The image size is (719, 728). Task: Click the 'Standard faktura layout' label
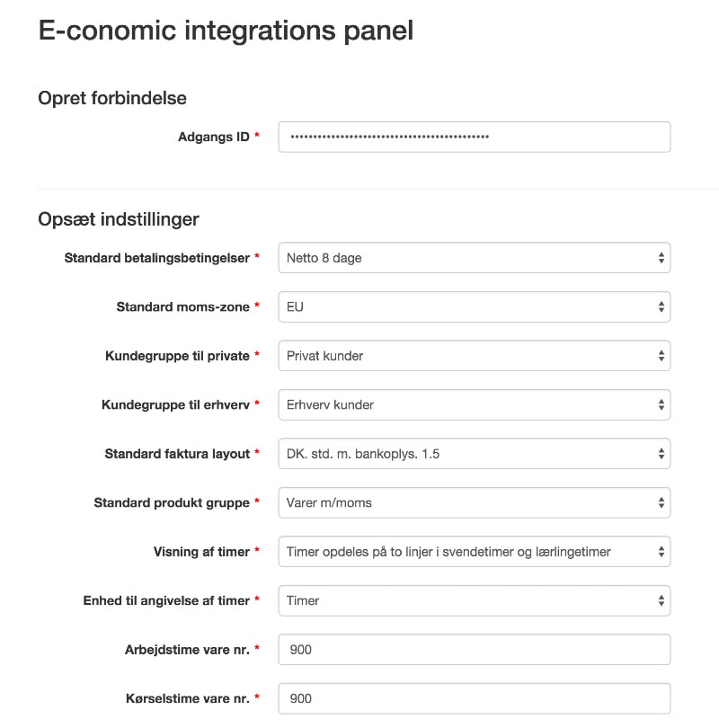177,454
